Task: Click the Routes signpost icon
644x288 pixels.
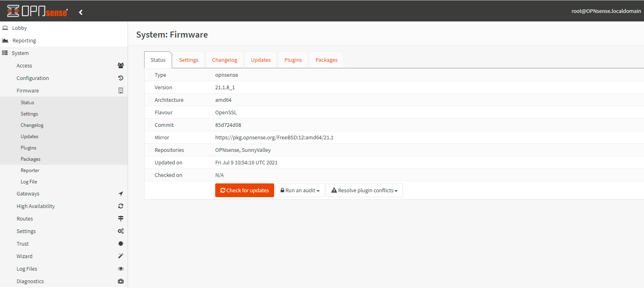Action: 121,219
